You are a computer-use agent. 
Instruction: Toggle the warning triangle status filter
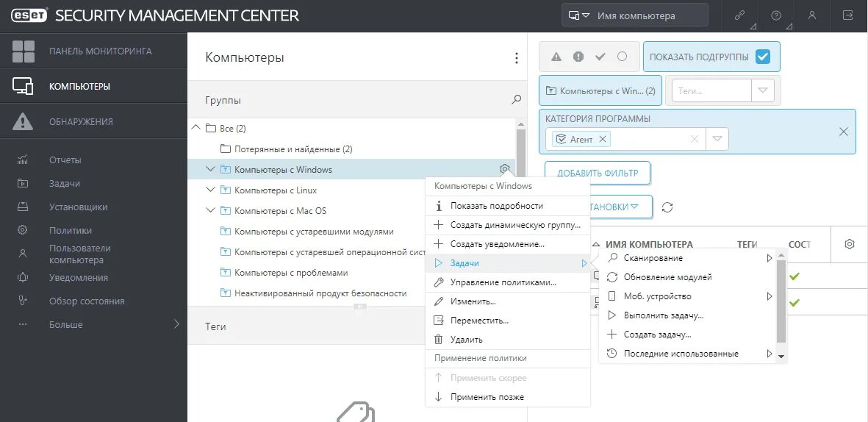click(556, 57)
